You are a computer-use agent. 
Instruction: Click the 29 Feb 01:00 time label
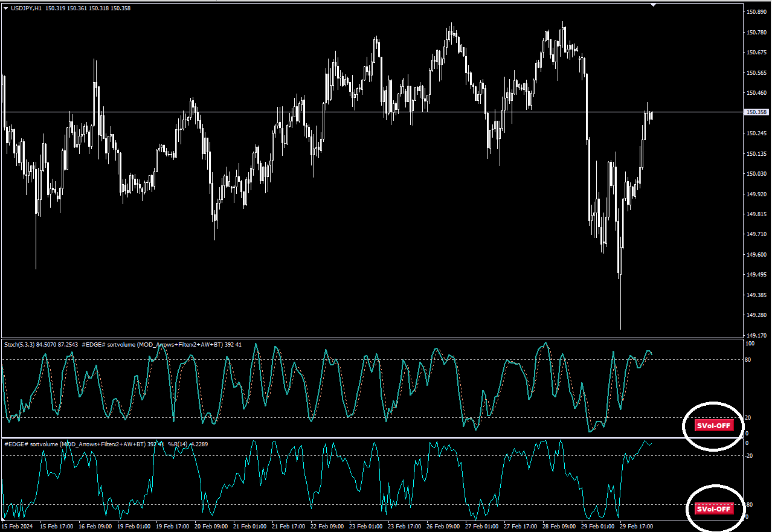tap(598, 527)
